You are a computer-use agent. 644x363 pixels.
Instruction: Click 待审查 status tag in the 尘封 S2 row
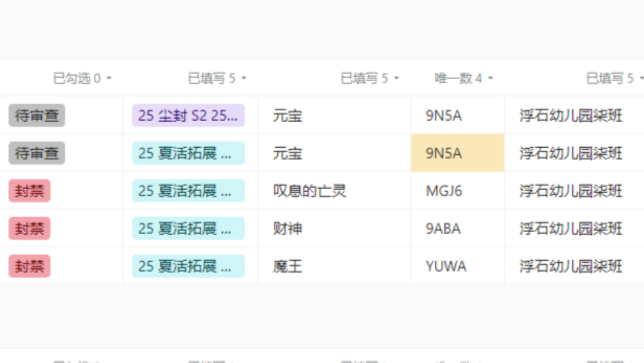[37, 116]
